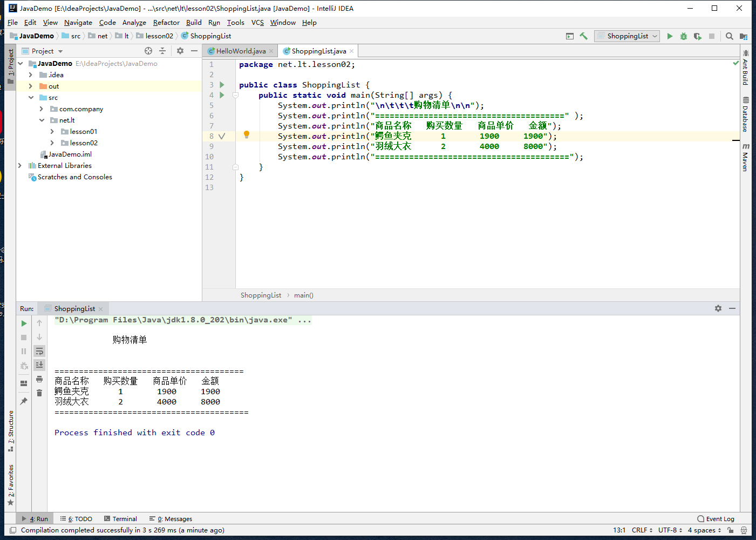
Task: Switch to HelloWorld.java editor tab
Action: tap(241, 51)
